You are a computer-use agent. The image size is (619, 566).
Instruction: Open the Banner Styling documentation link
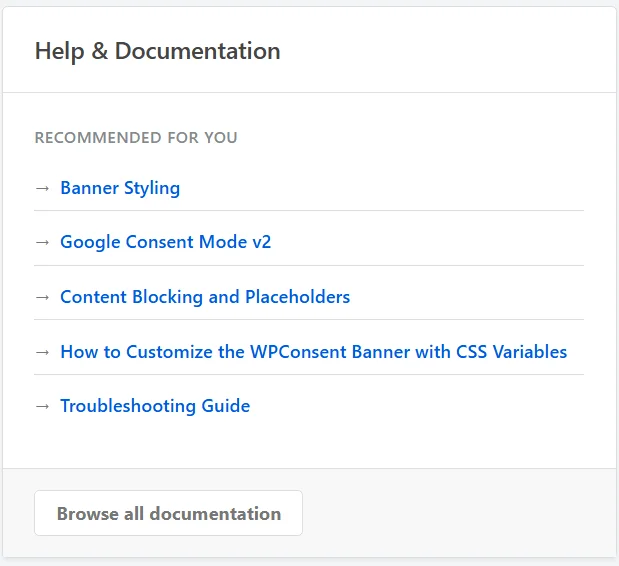120,188
